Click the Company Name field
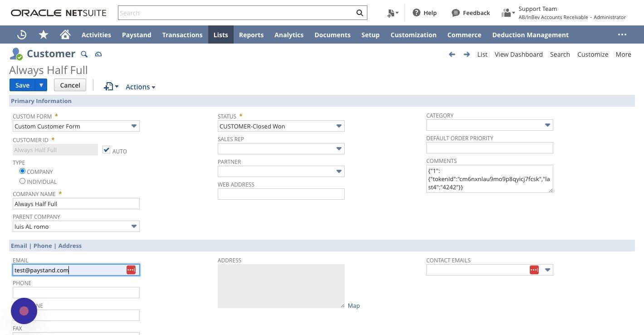This screenshot has height=335, width=644. point(76,204)
